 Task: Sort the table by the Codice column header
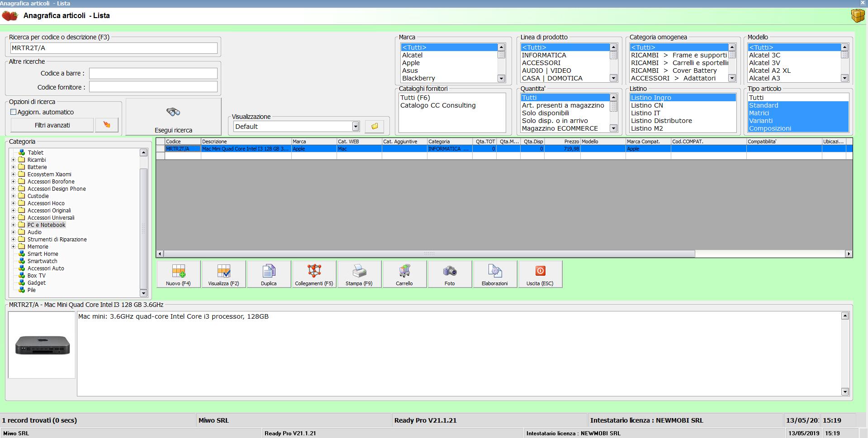pos(183,141)
